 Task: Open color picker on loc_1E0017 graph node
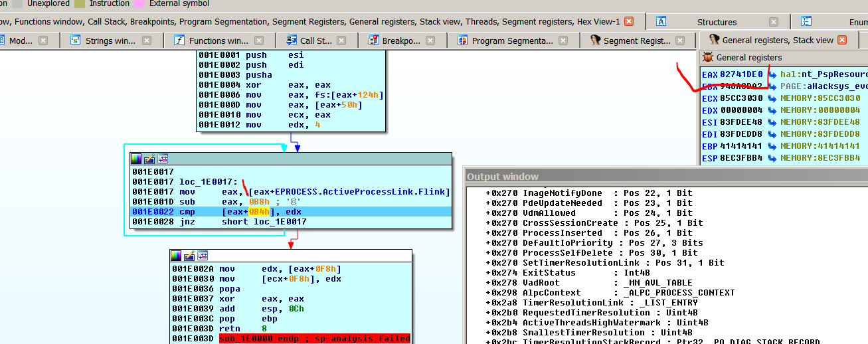136,159
